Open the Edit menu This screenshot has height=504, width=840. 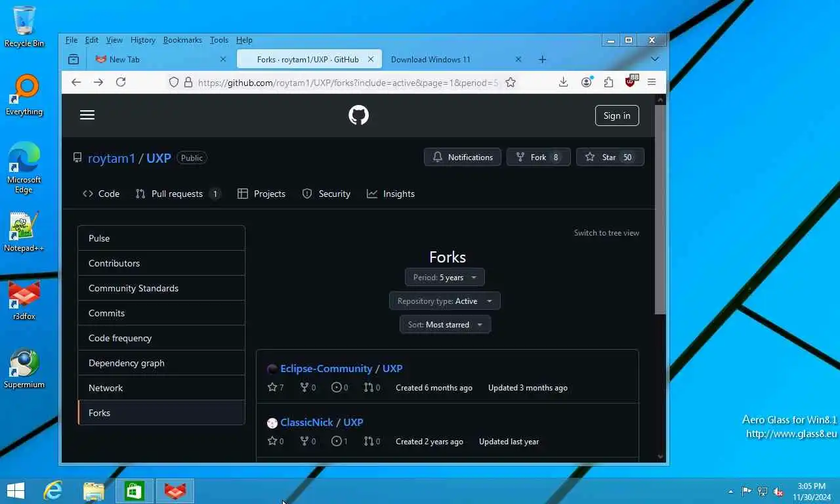[92, 40]
